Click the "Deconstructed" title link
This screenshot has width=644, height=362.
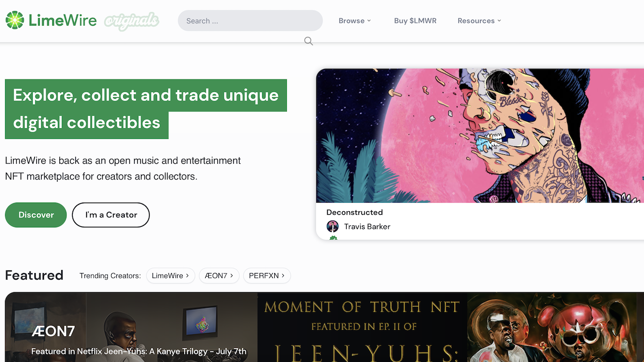click(x=354, y=212)
